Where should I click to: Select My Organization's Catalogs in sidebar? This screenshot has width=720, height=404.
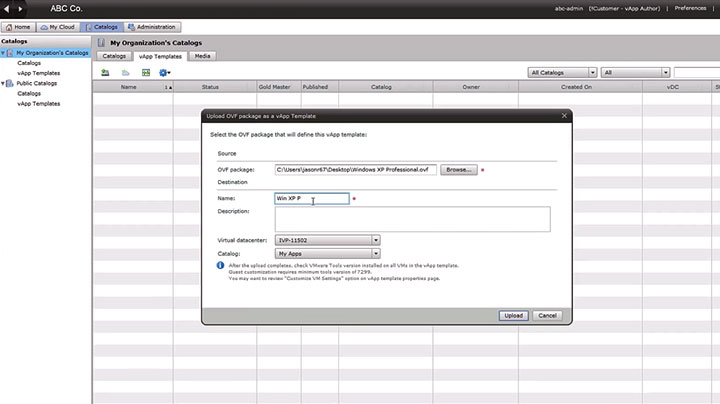click(x=52, y=53)
